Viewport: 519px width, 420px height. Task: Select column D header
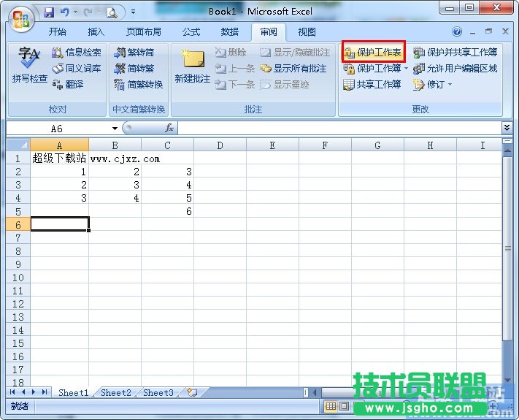coord(220,145)
